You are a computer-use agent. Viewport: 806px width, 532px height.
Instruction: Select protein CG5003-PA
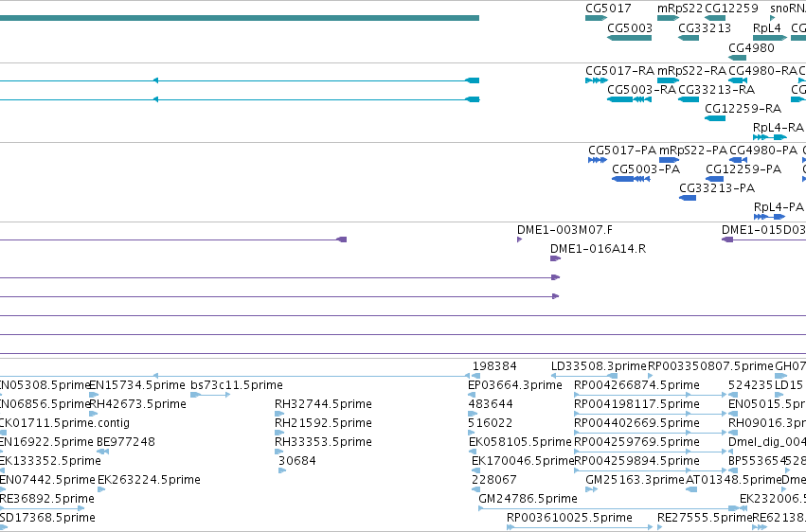646,169
